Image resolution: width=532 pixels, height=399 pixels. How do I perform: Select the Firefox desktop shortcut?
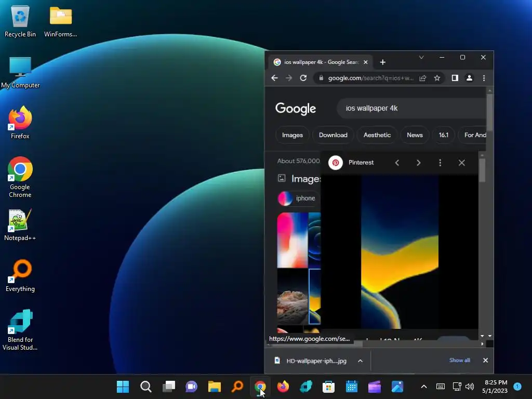point(20,123)
